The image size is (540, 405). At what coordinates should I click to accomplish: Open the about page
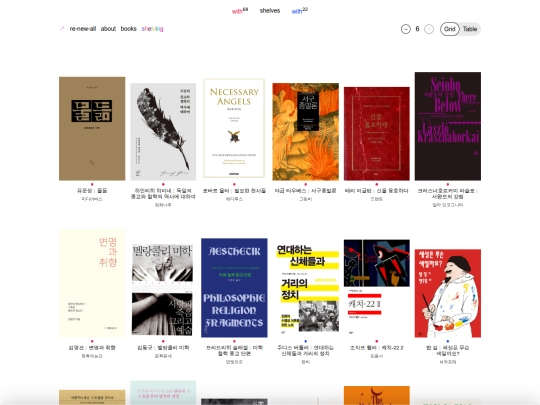click(x=108, y=29)
